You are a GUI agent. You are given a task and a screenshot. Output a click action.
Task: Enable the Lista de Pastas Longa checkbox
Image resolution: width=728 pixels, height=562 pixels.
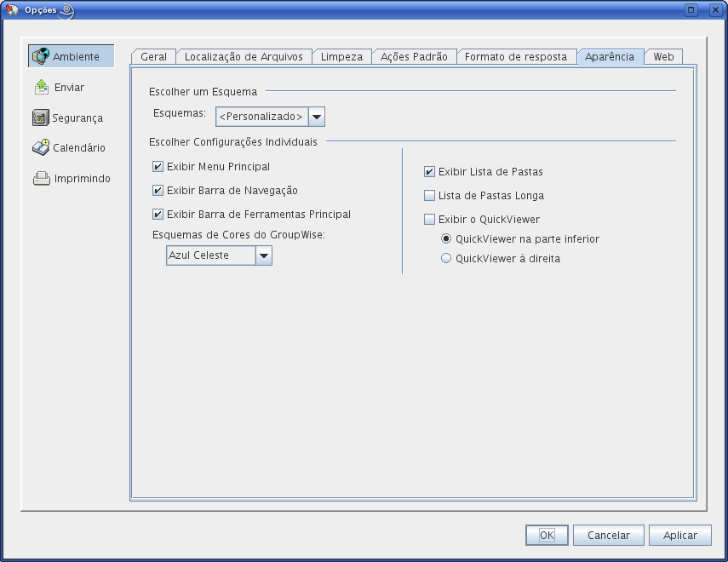(x=429, y=196)
